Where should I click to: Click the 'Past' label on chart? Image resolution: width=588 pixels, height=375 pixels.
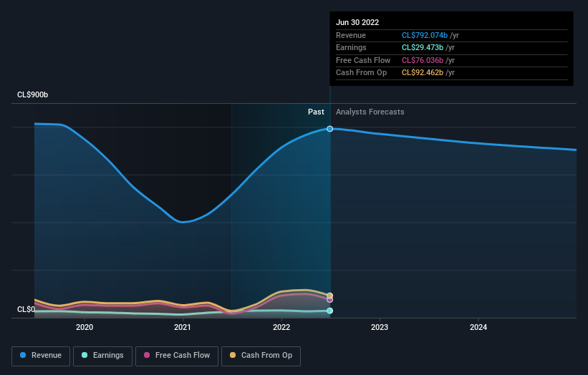316,112
